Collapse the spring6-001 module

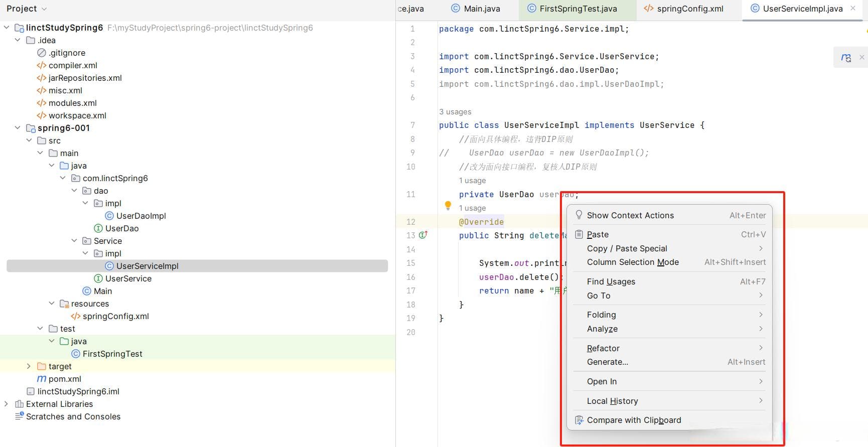tap(18, 128)
